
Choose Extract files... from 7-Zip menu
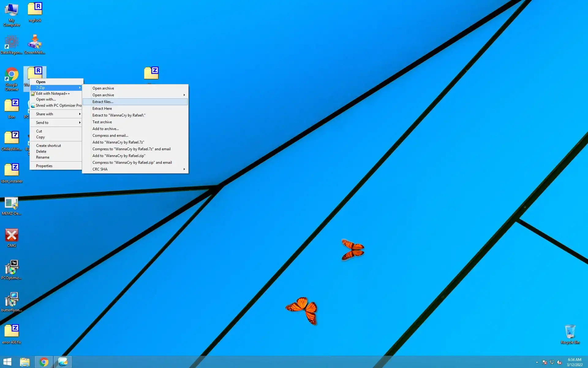point(103,102)
